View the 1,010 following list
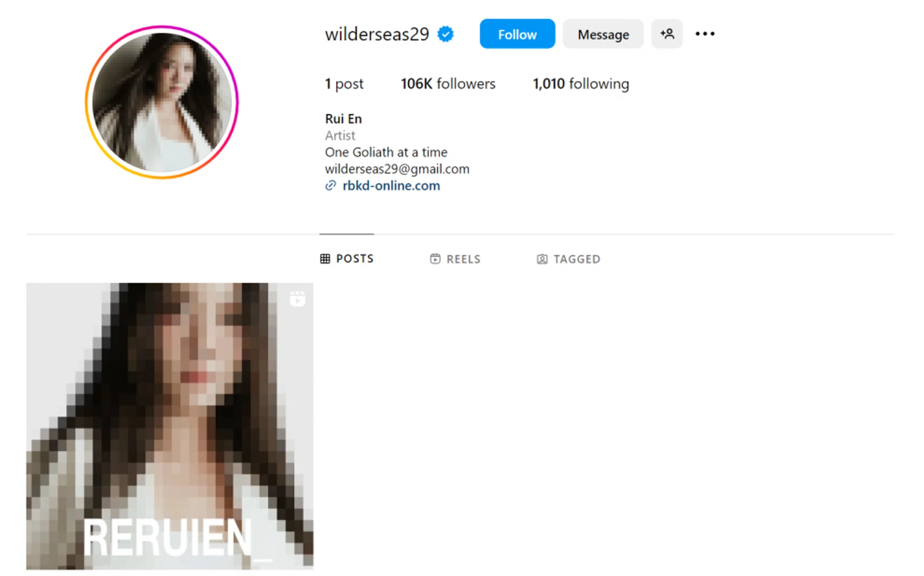924x576 pixels. pos(581,84)
